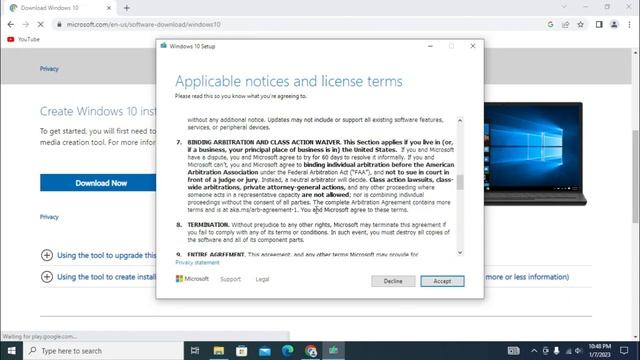The height and width of the screenshot is (360, 640).
Task: Open the Privacy statement link in Setup
Action: click(x=198, y=262)
